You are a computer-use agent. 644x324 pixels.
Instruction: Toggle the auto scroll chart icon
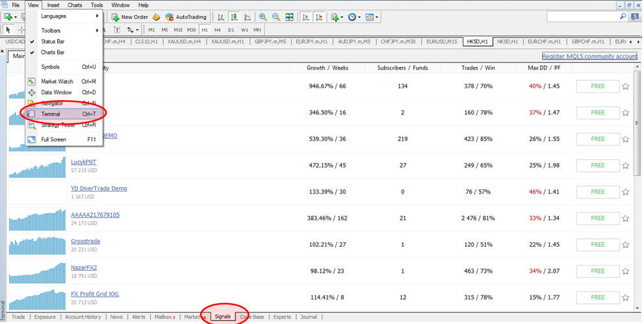tap(305, 17)
